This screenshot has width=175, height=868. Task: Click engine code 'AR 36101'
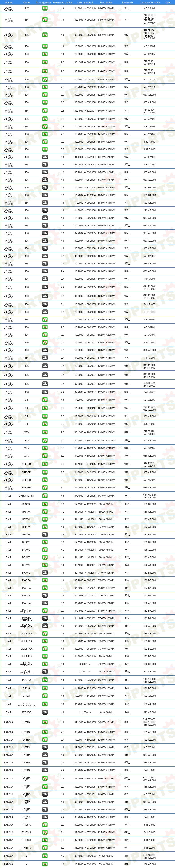point(149,335)
